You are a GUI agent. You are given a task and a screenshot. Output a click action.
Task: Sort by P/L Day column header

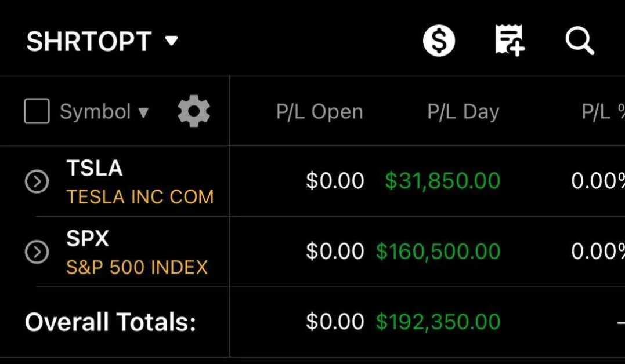coord(463,112)
